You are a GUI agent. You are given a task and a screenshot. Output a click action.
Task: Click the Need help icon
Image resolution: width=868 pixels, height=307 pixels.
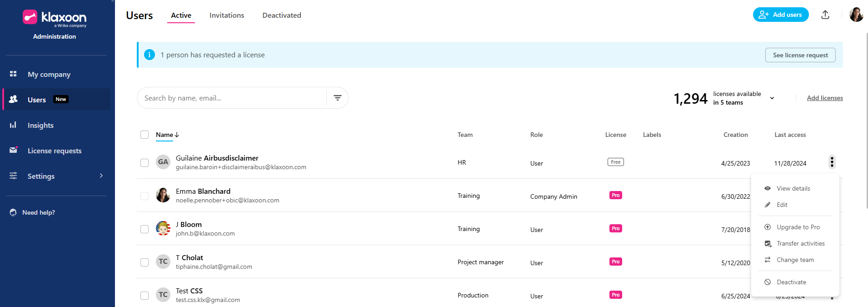13,212
